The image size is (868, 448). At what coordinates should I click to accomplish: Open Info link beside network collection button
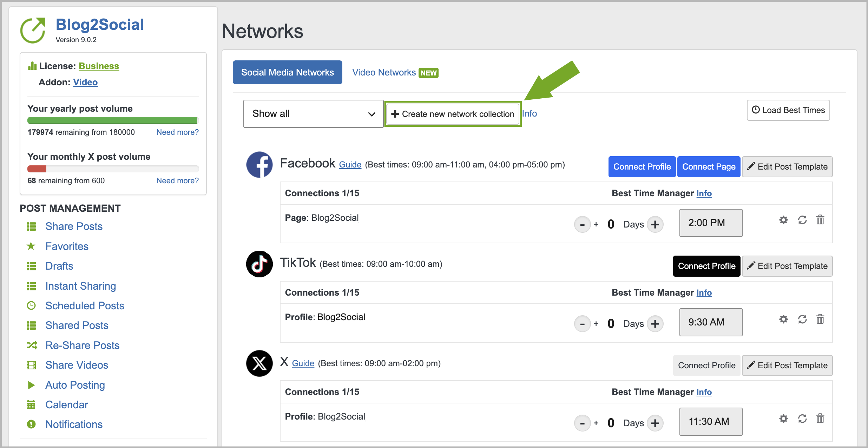click(530, 114)
